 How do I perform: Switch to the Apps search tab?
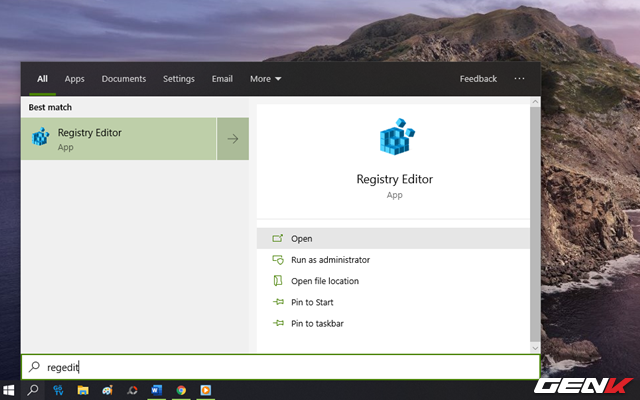(x=74, y=79)
